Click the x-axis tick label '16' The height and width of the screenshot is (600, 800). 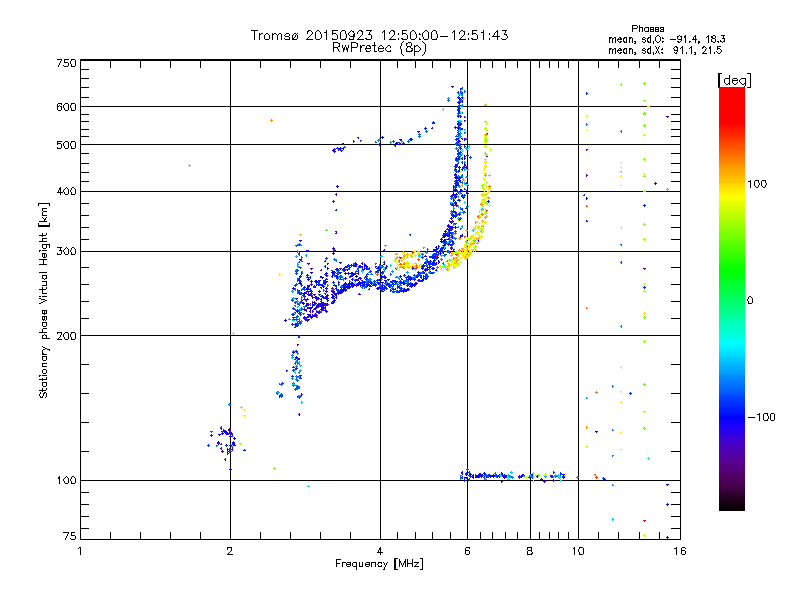point(680,551)
